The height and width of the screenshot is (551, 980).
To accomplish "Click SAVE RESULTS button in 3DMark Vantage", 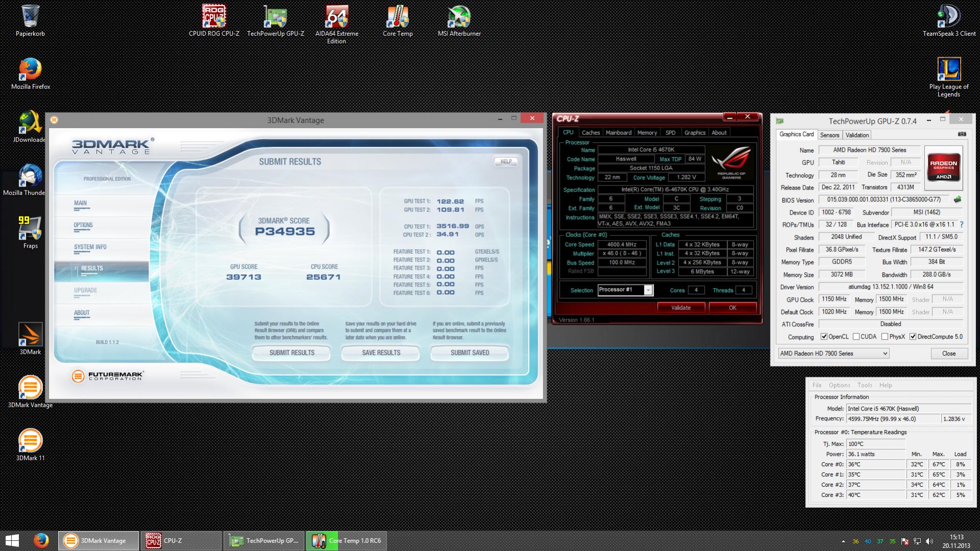I will [381, 353].
